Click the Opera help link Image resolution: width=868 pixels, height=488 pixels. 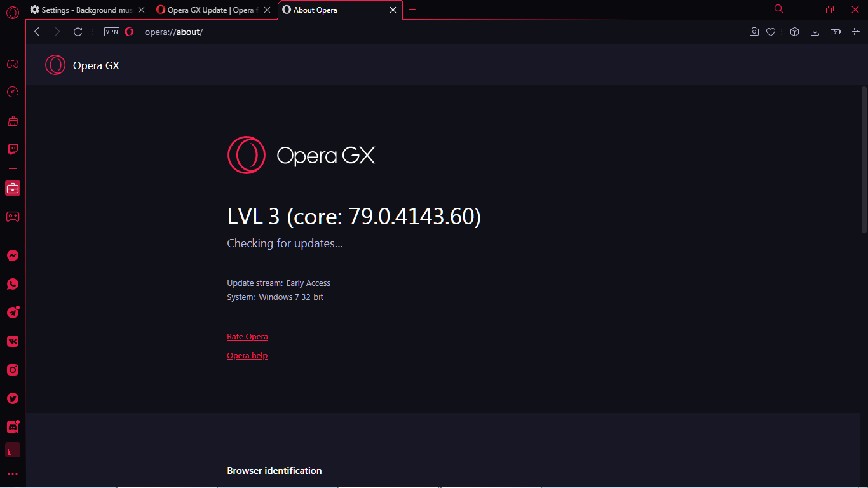pyautogui.click(x=247, y=356)
